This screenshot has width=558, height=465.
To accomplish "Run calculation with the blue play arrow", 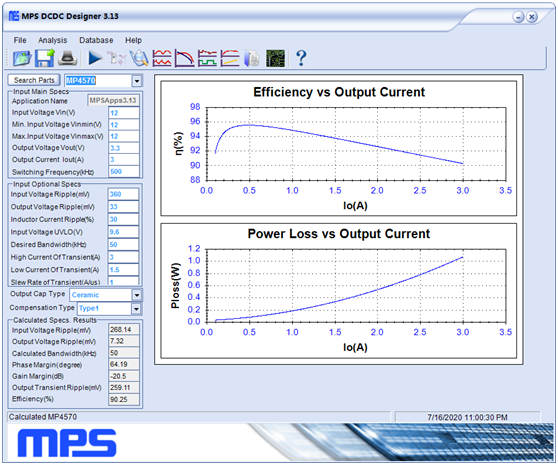I will coord(95,58).
